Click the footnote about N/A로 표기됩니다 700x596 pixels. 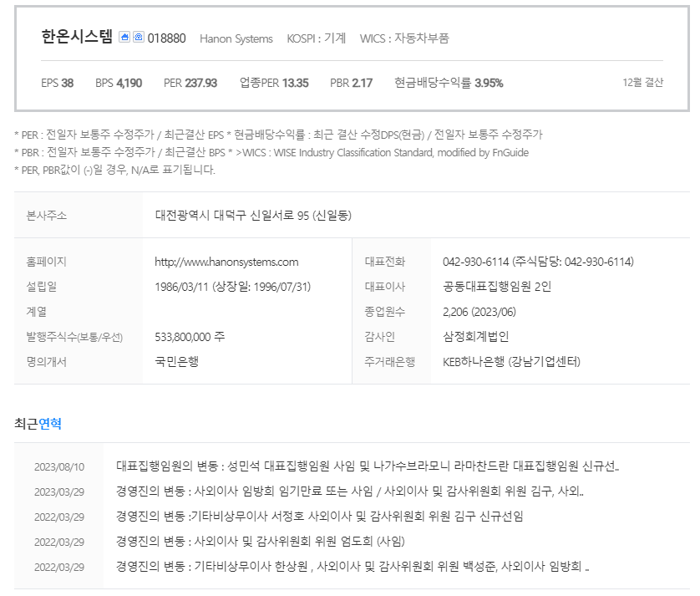click(x=114, y=170)
